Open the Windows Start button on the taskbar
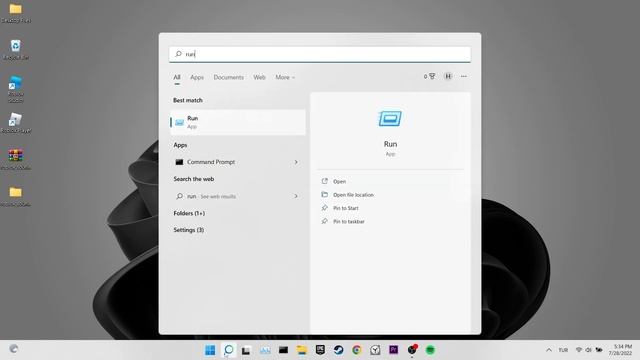The width and height of the screenshot is (640, 360). (210, 350)
